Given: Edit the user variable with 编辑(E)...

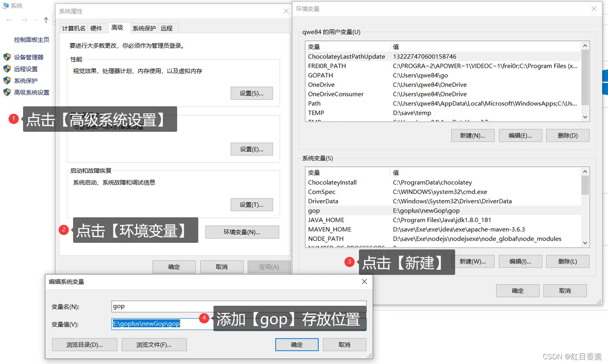Looking at the screenshot, I should [x=520, y=136].
